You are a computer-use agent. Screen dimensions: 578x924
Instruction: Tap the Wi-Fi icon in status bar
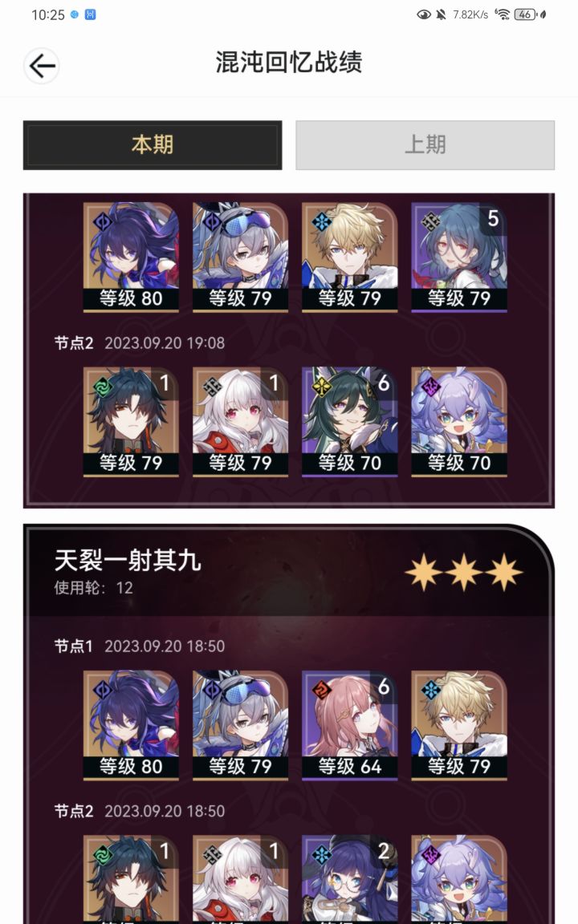(502, 14)
